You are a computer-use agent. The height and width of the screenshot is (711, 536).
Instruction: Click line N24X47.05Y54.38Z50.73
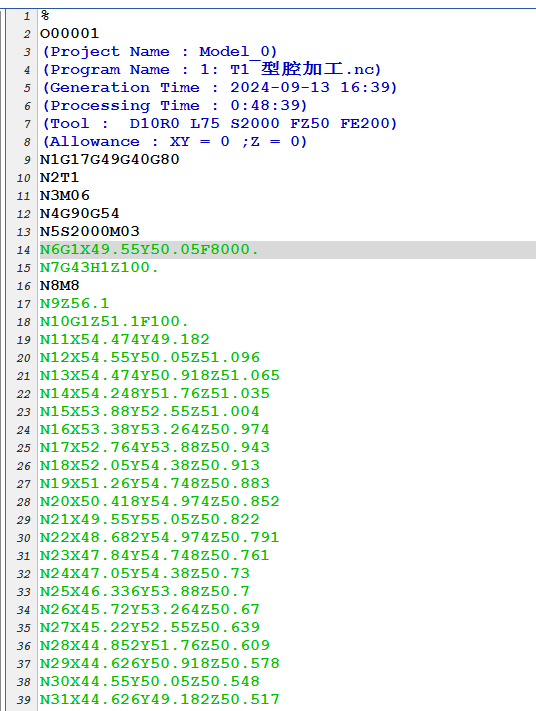(x=145, y=573)
